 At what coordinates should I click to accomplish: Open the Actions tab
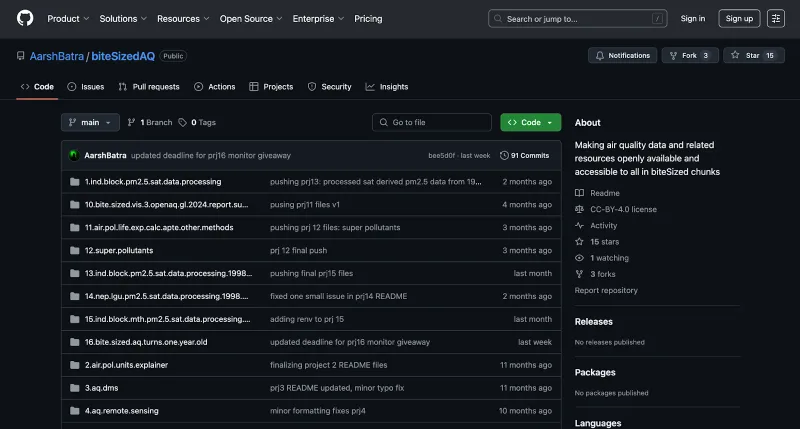click(x=215, y=87)
